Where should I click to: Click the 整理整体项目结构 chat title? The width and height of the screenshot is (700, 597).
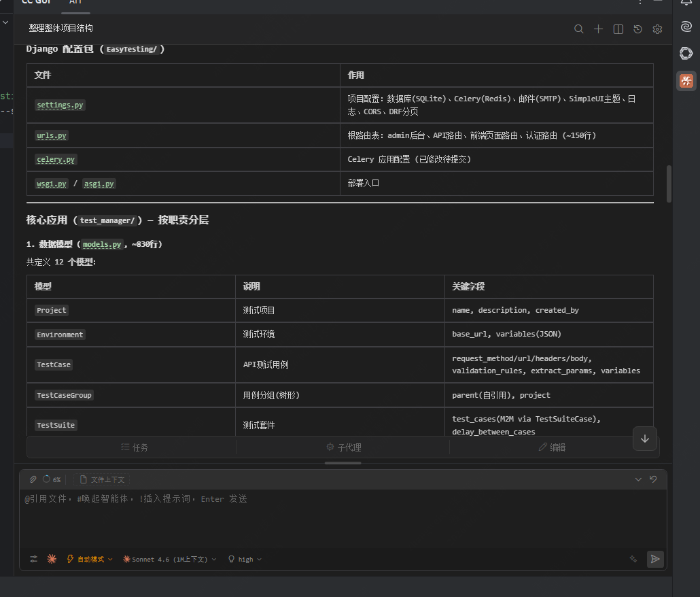click(x=60, y=28)
